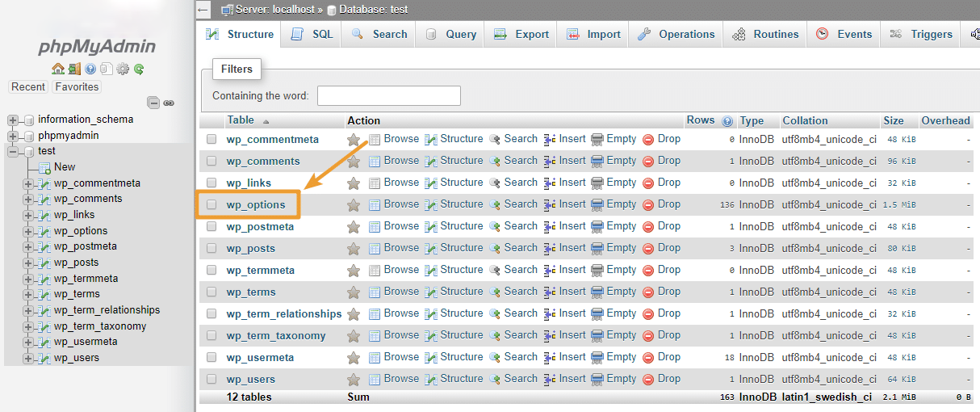Go to phpMyAdmin home via house icon
The height and width of the screenshot is (412, 980).
click(57, 69)
